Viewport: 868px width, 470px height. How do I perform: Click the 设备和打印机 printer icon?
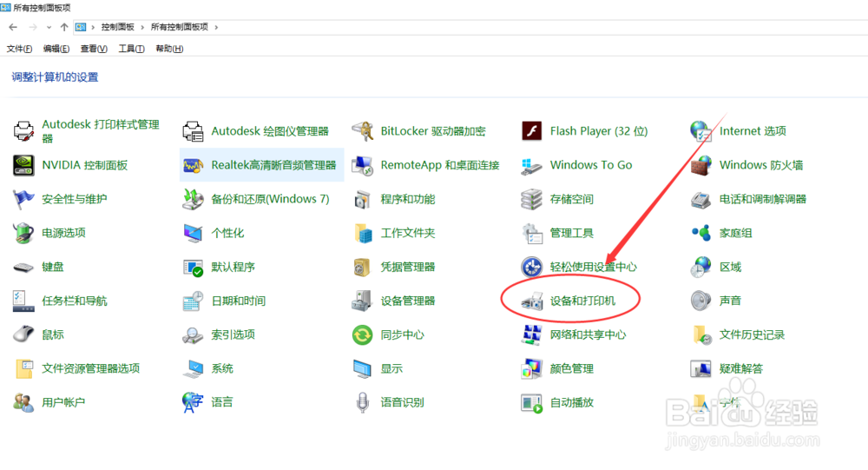pos(532,301)
